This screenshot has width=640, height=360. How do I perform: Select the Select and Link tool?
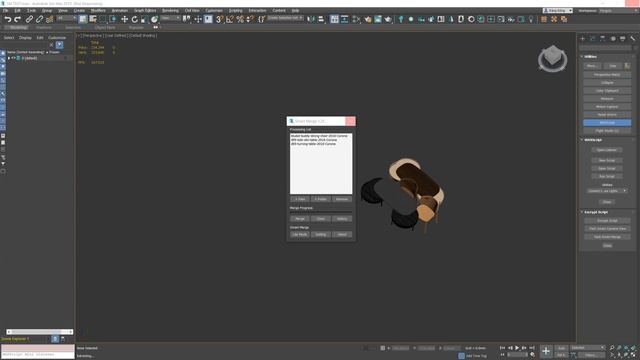pos(29,19)
